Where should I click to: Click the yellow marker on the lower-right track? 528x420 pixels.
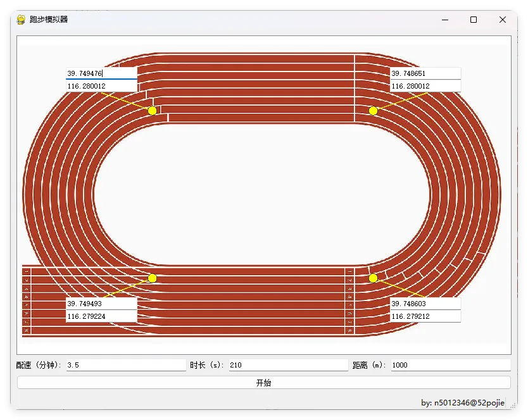pyautogui.click(x=373, y=278)
